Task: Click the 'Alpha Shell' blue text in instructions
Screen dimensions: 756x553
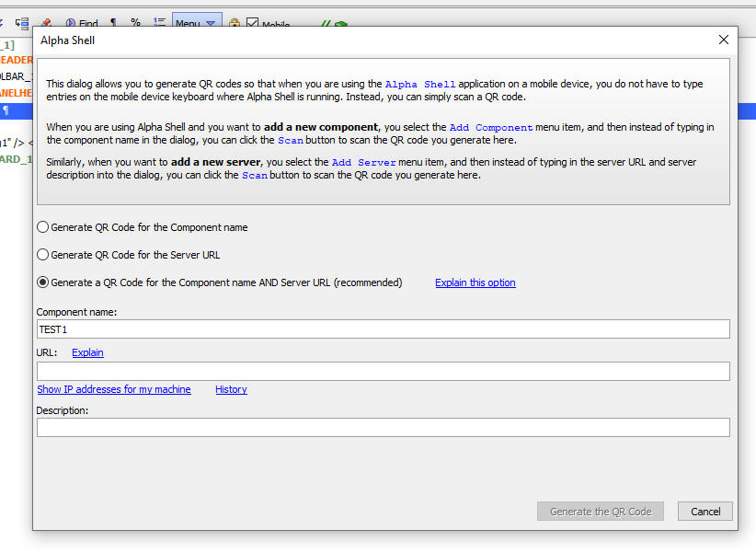Action: pyautogui.click(x=420, y=85)
